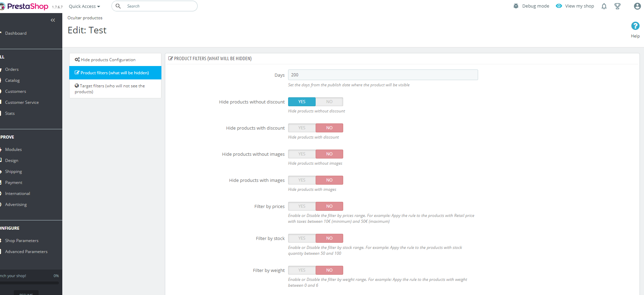Screen dimensions: 644x295
Task: Collapse sidebar with double chevron icon
Action: pos(53,20)
